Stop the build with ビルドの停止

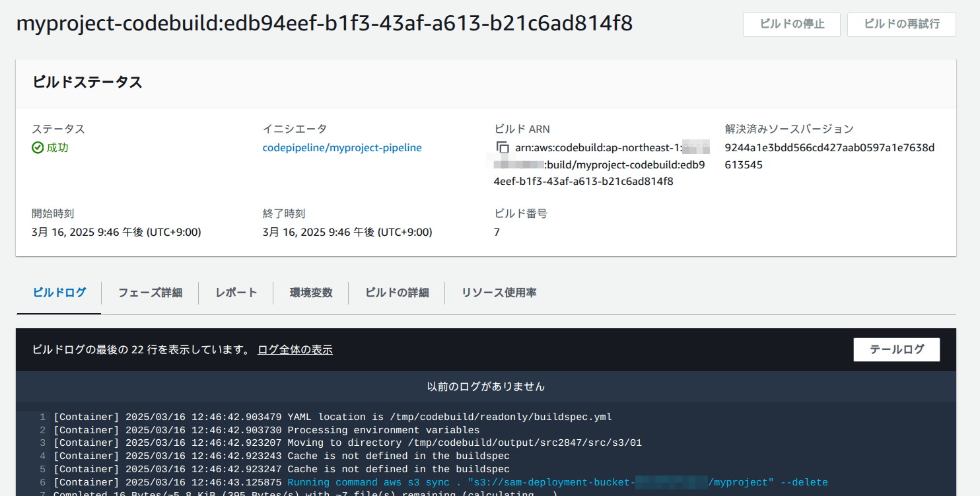click(792, 24)
